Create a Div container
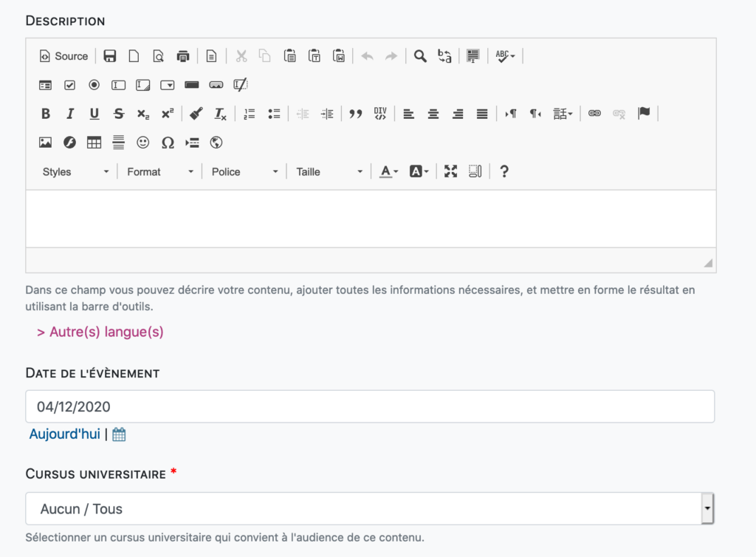756x557 pixels. point(380,114)
